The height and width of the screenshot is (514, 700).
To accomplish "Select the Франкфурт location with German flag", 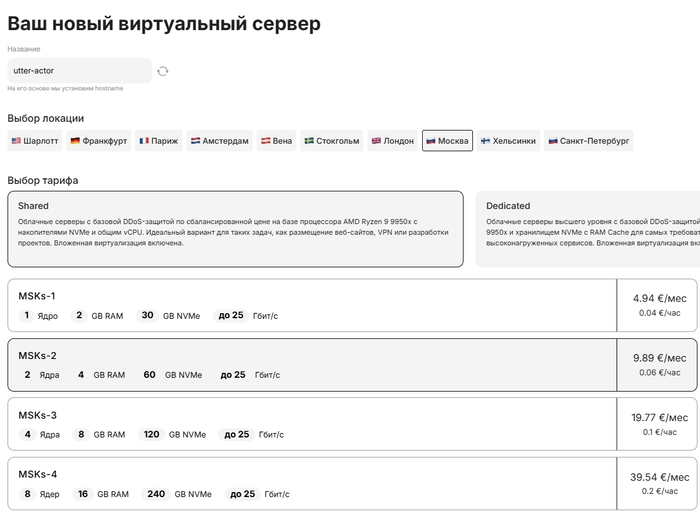I will pyautogui.click(x=99, y=141).
